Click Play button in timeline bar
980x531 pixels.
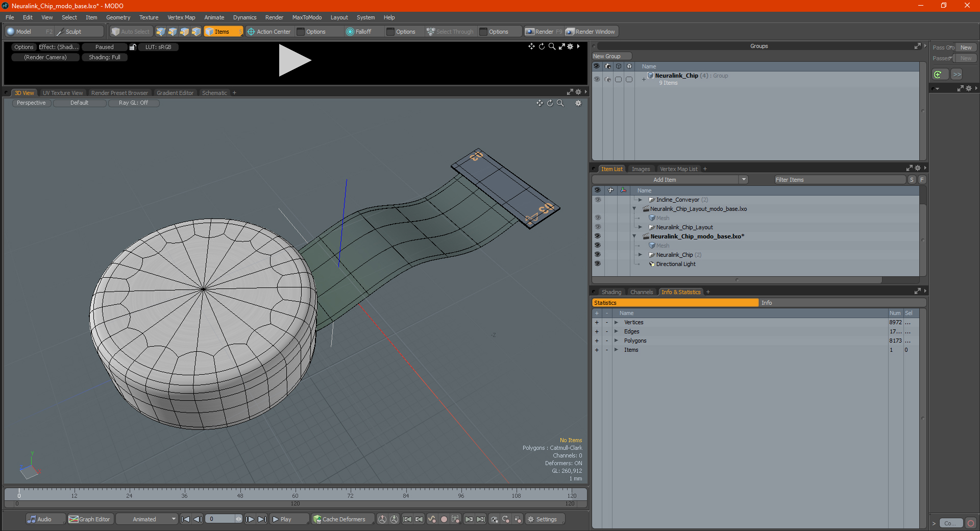coord(289,519)
